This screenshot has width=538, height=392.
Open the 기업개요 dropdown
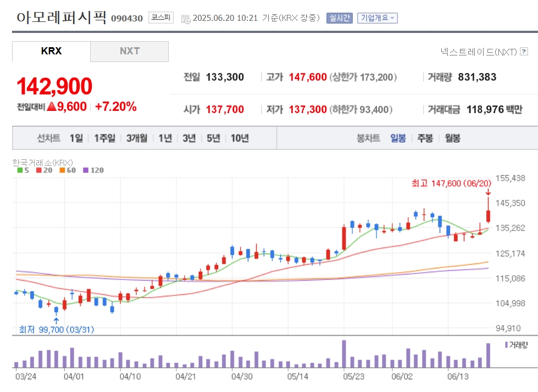[x=377, y=18]
